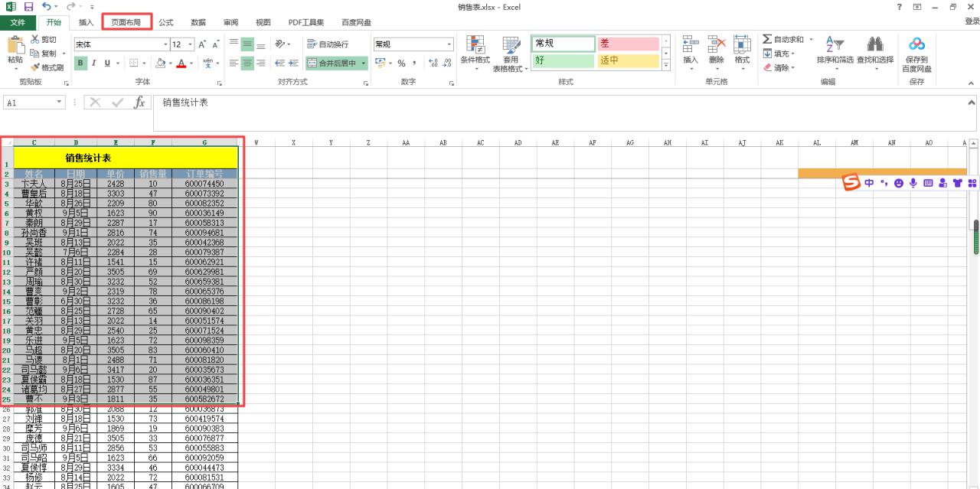Toggle Wrap Text (自动换行)
The image size is (980, 489).
tap(328, 44)
